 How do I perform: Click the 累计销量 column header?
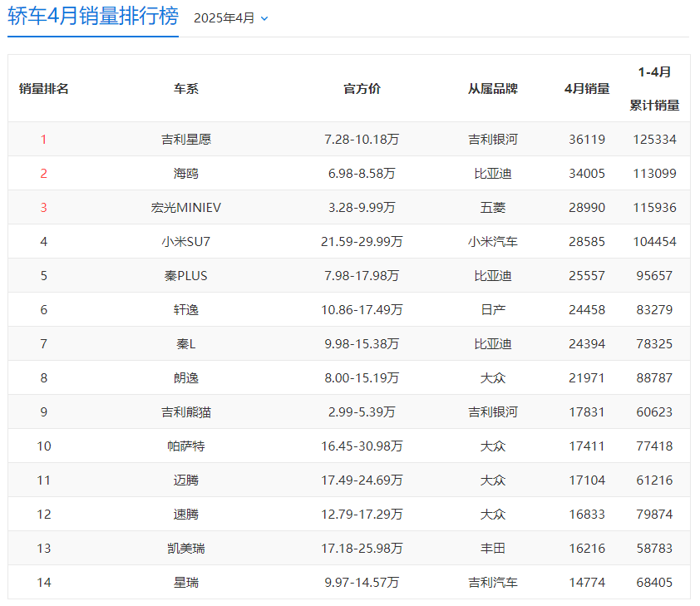(654, 106)
